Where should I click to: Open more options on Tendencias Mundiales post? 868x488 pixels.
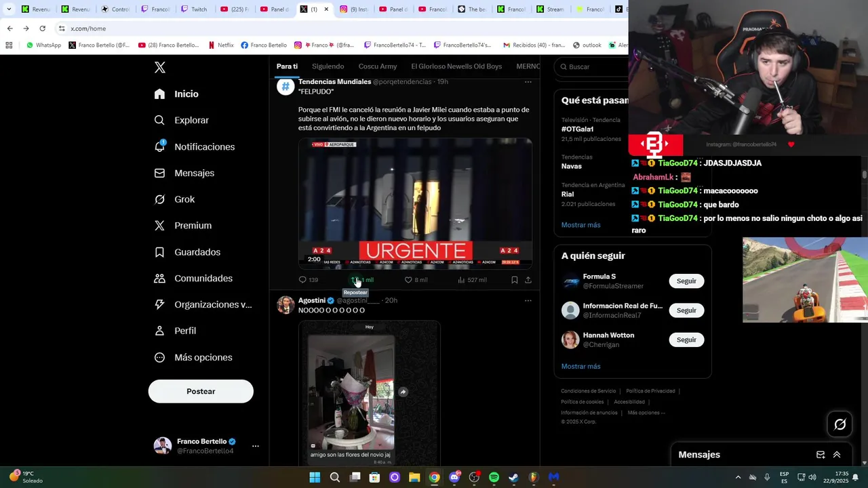528,82
